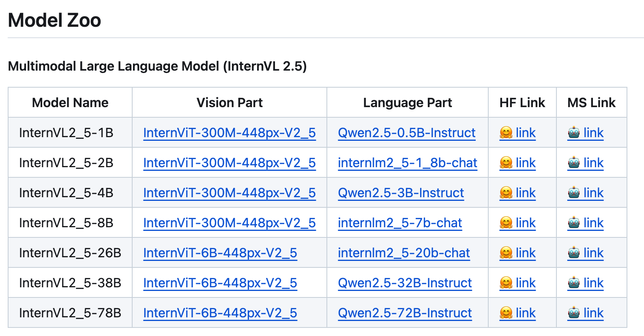
Task: Open the MS link for InternVL2_5-2B
Action: [585, 163]
